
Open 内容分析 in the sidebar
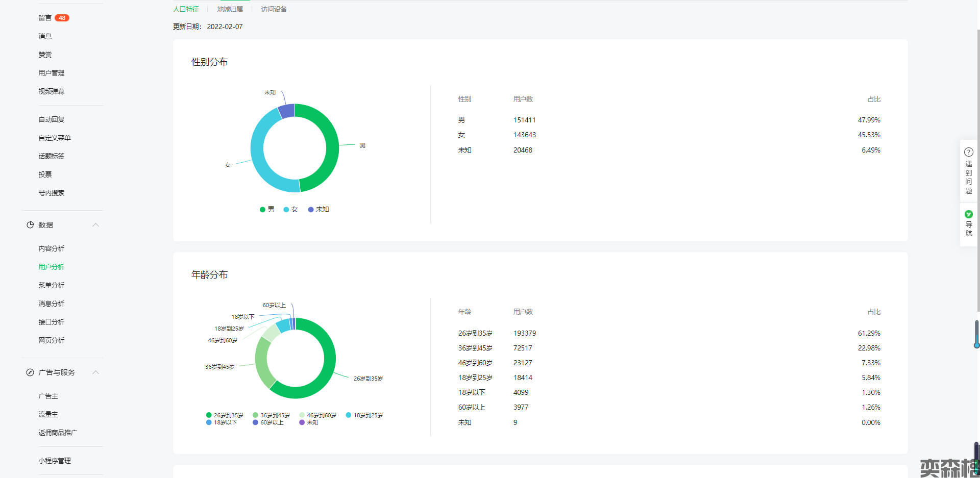(52, 248)
